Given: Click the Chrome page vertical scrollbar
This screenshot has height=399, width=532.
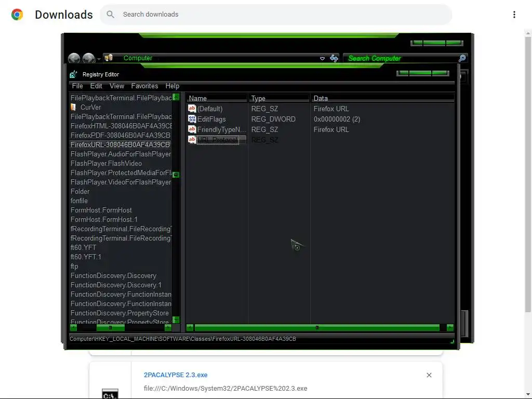Looking at the screenshot, I should 528,175.
